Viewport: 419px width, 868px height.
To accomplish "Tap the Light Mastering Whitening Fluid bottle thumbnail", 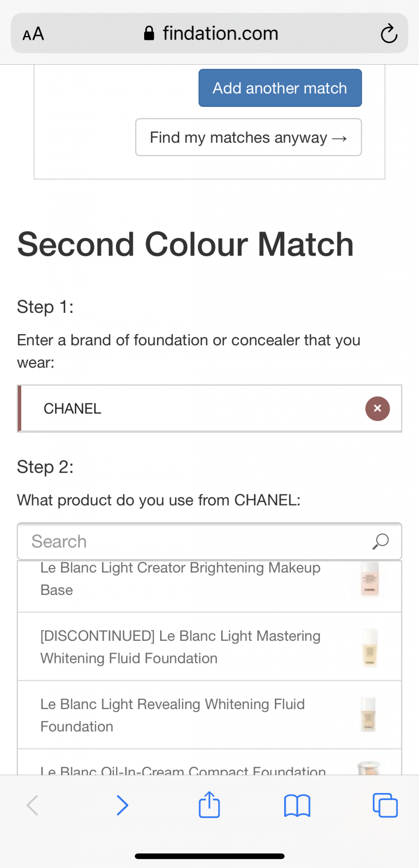I will 369,647.
